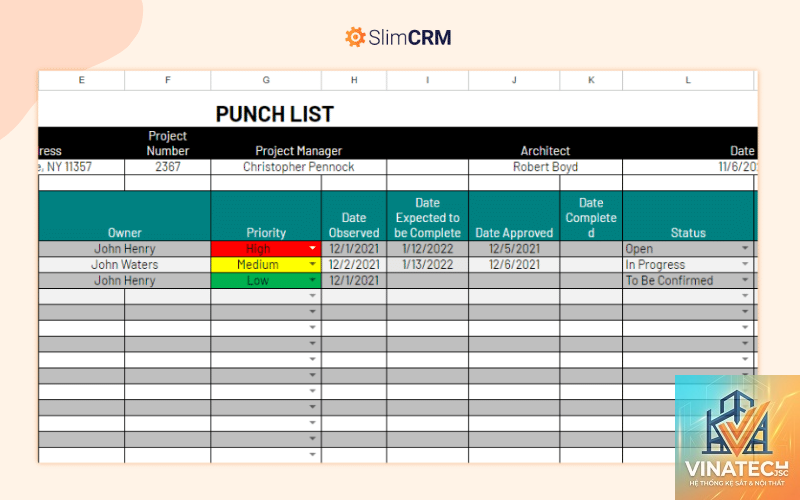The height and width of the screenshot is (500, 800).
Task: Select the date observed cell in the Low row
Action: pyautogui.click(x=354, y=280)
